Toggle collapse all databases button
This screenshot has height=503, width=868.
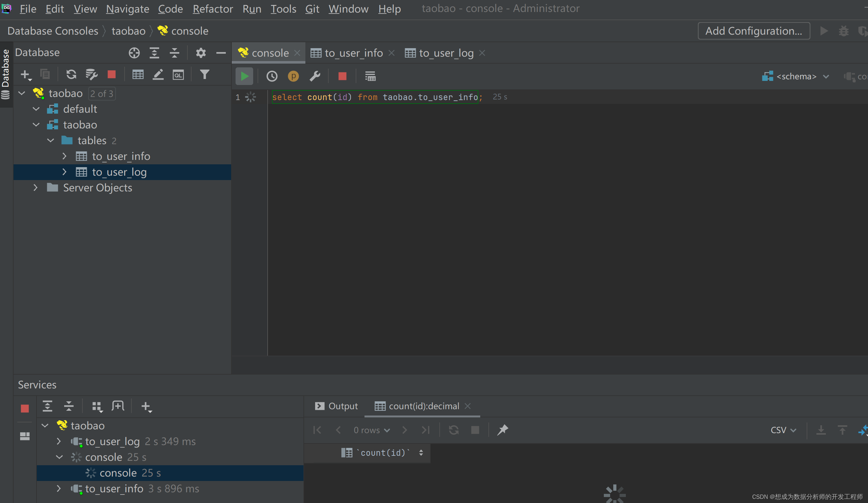[175, 53]
